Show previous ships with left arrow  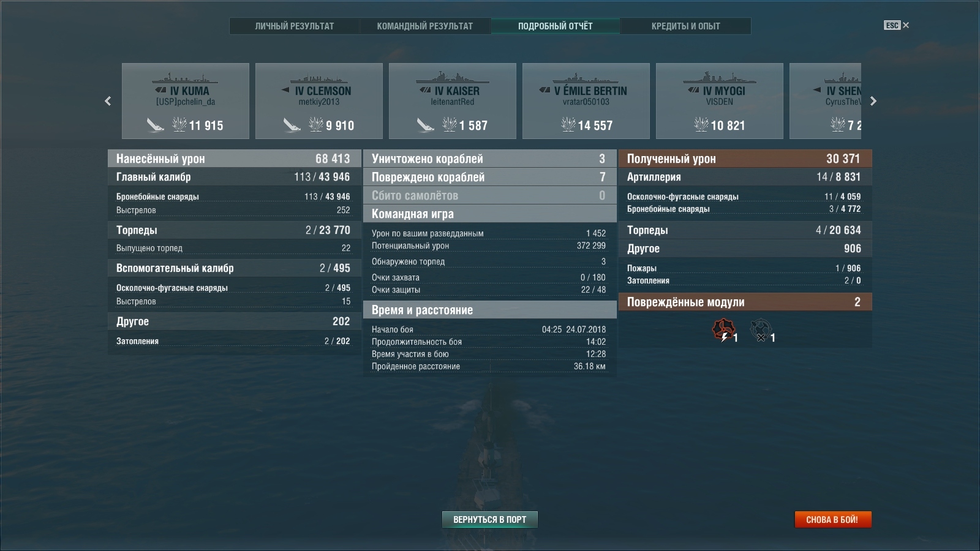coord(108,101)
